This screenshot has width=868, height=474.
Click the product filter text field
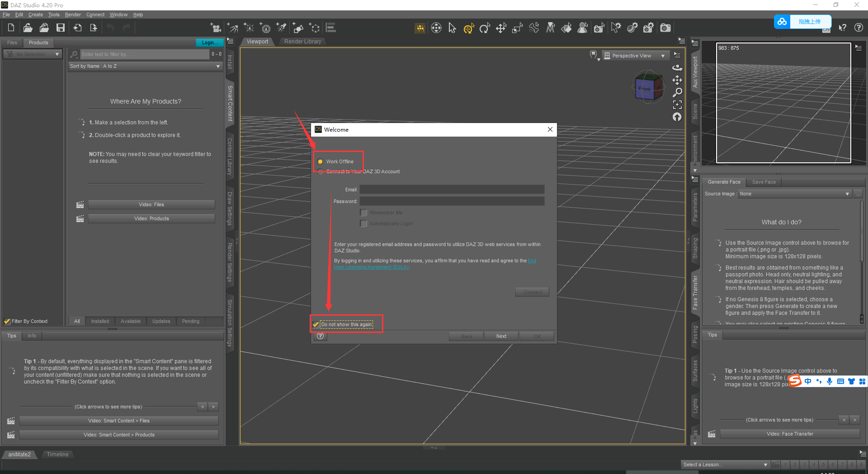[x=145, y=54]
